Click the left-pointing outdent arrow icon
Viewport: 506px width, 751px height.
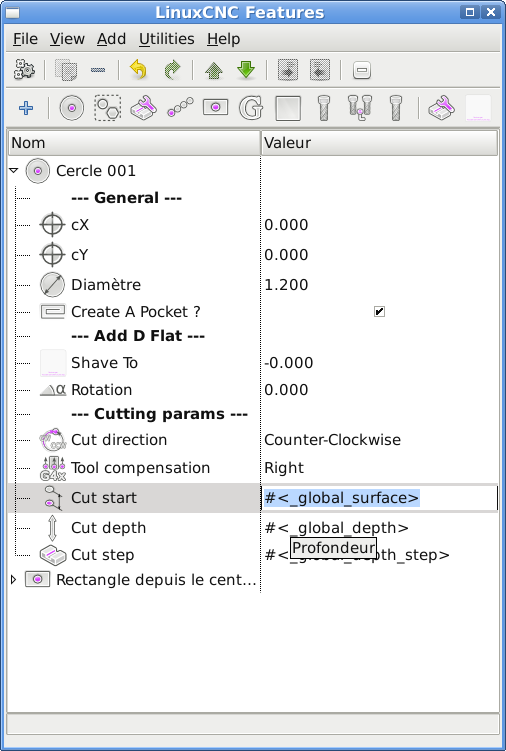(x=320, y=70)
